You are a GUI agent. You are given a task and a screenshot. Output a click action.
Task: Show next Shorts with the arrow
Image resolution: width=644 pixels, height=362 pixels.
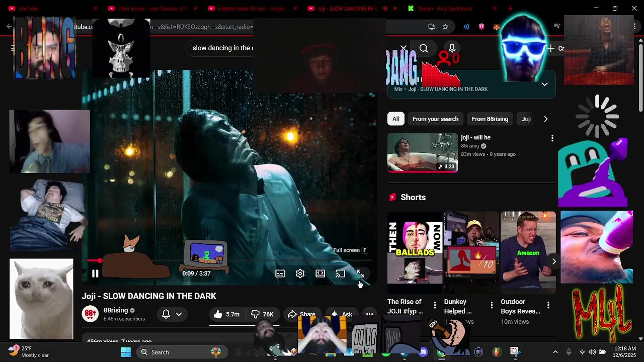(554, 261)
